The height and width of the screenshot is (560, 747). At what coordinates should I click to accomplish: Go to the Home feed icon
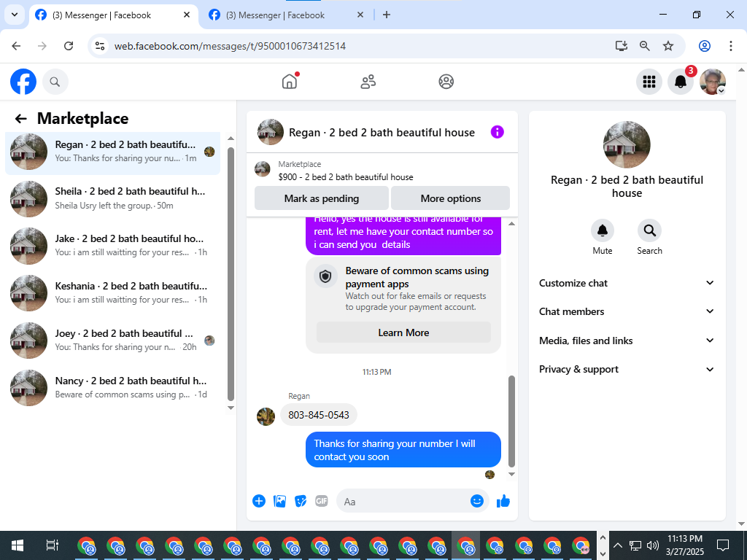tap(289, 82)
